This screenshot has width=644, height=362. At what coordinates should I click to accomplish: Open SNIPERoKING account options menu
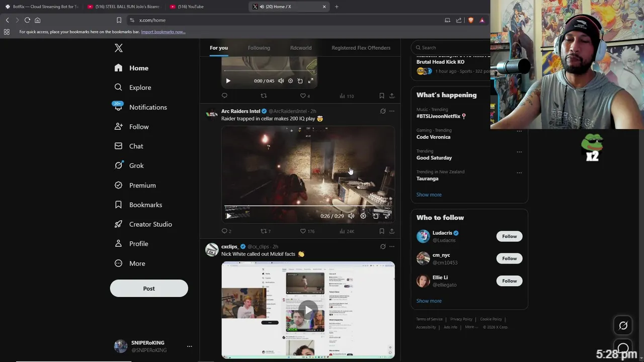click(190, 346)
